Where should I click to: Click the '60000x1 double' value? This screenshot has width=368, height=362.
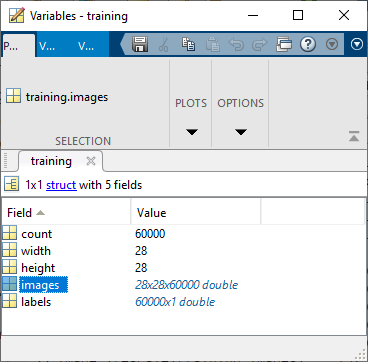[175, 302]
